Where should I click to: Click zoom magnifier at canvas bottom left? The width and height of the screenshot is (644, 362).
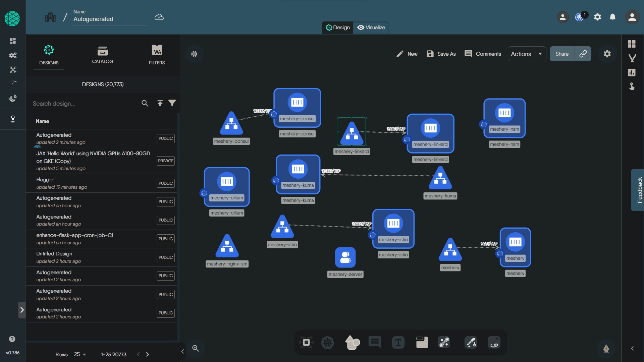[196, 348]
